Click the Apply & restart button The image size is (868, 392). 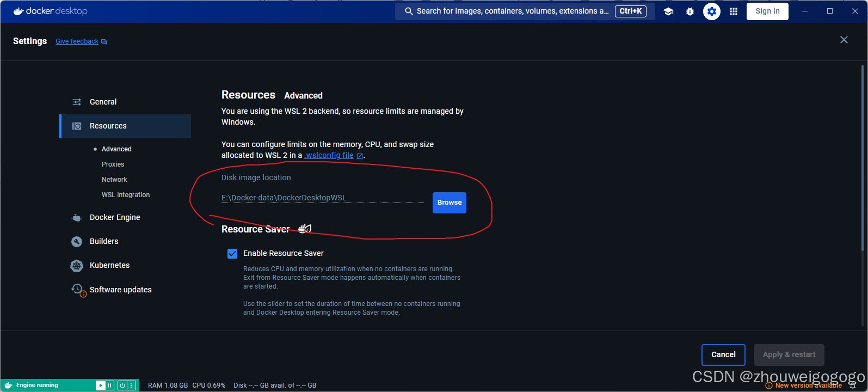[x=789, y=355]
